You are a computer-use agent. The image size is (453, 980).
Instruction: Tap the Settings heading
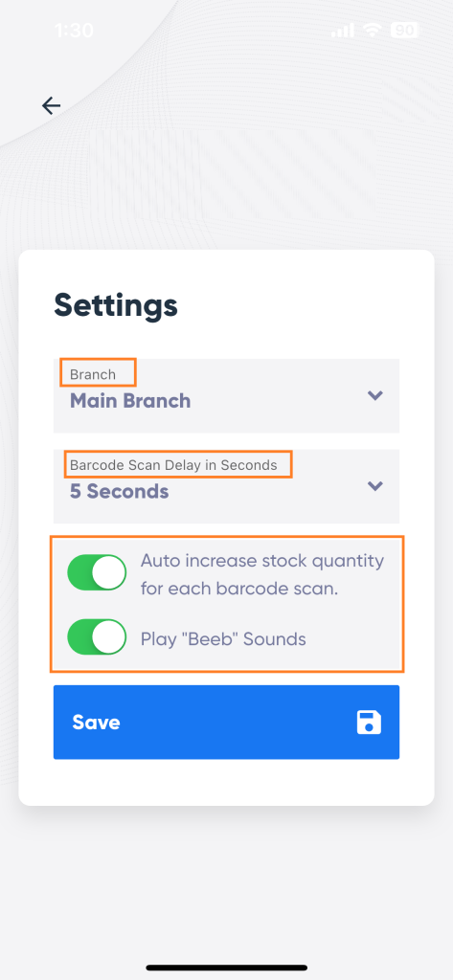point(116,305)
